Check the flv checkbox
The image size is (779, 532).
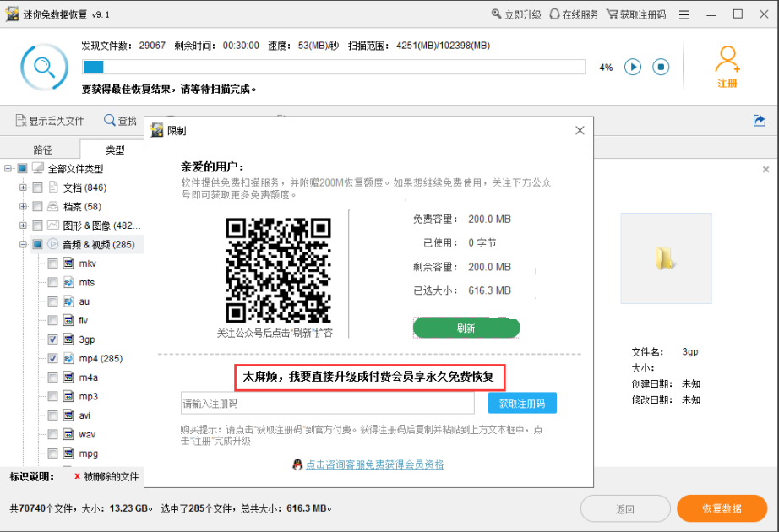(52, 320)
